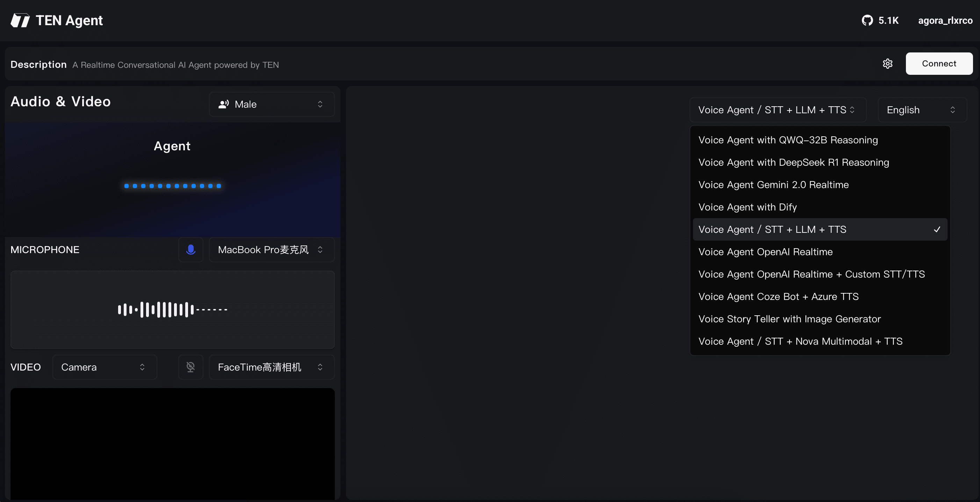The width and height of the screenshot is (980, 502).
Task: Mute the microphone toggle button
Action: click(190, 250)
